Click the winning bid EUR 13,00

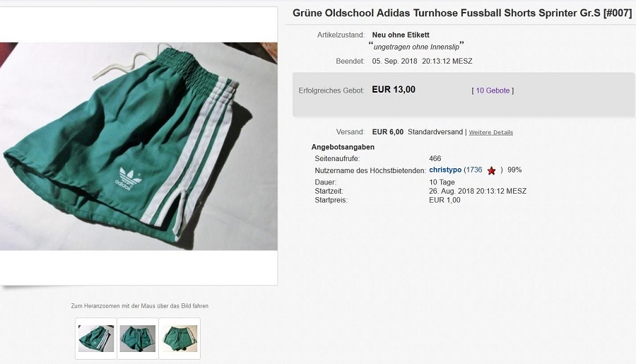(394, 90)
